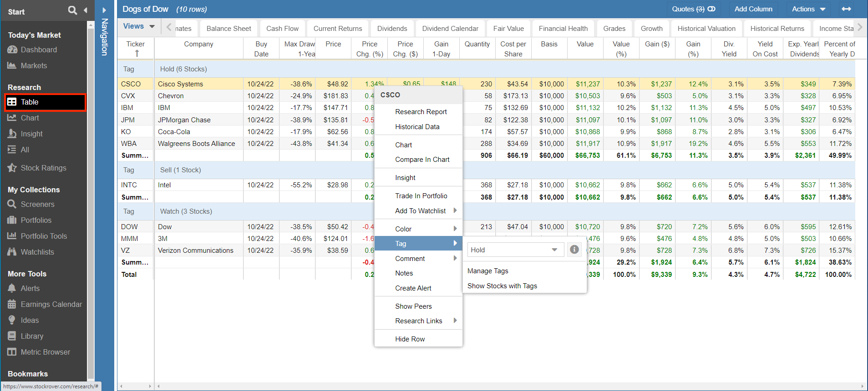The height and width of the screenshot is (391, 868).
Task: Click the table width expand arrows icon
Action: (x=846, y=9)
